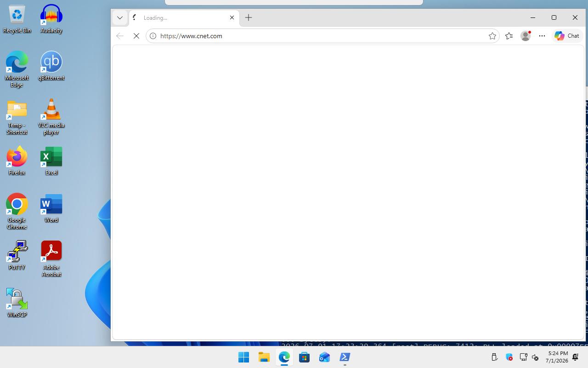Open the Recycle Bin desktop icon

17,19
